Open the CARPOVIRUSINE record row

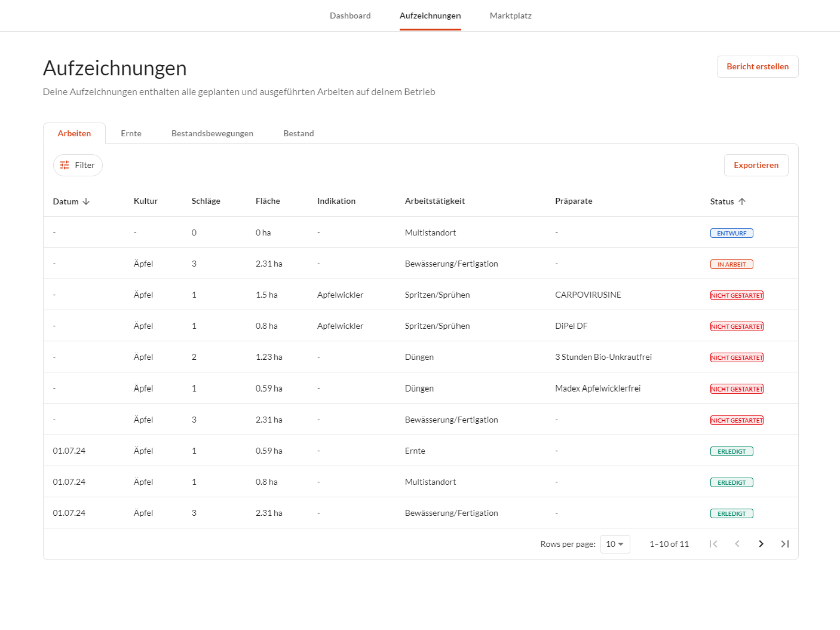tap(588, 295)
